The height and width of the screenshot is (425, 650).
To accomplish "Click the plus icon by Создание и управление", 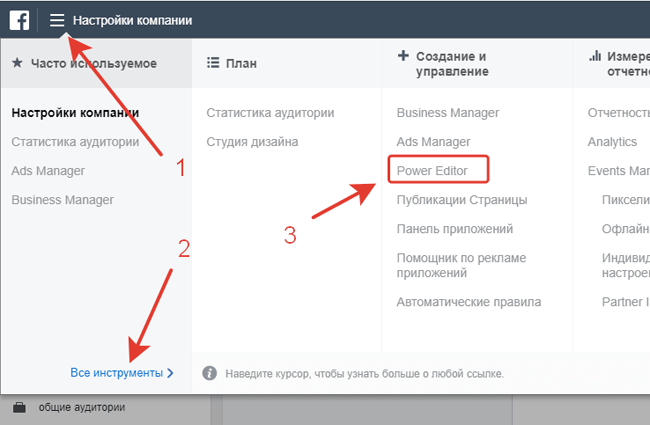I will click(x=403, y=56).
